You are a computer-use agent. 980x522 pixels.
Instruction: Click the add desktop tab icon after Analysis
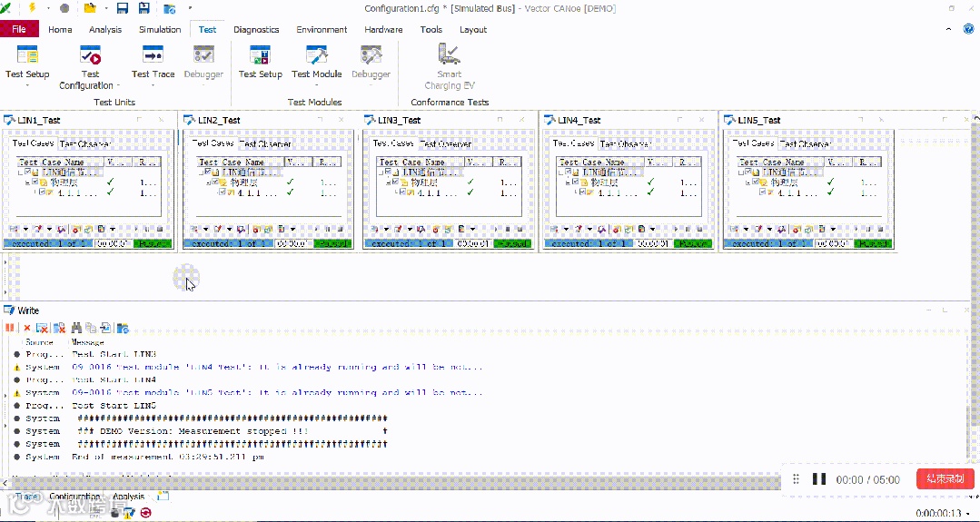coord(163,496)
